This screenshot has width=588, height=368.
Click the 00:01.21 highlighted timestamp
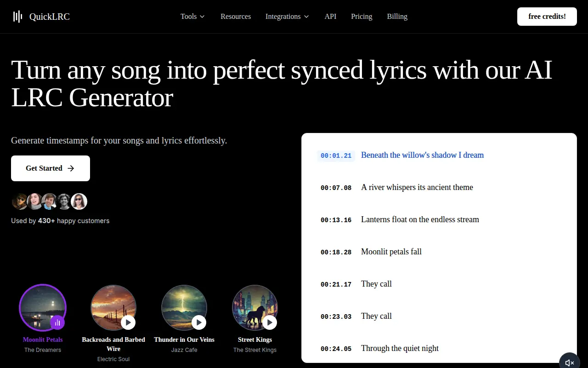336,155
